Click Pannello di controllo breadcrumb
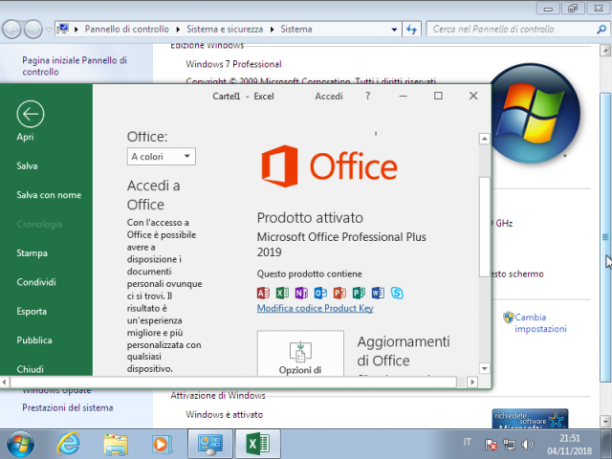Viewport: 612px width, 459px height. pos(127,29)
